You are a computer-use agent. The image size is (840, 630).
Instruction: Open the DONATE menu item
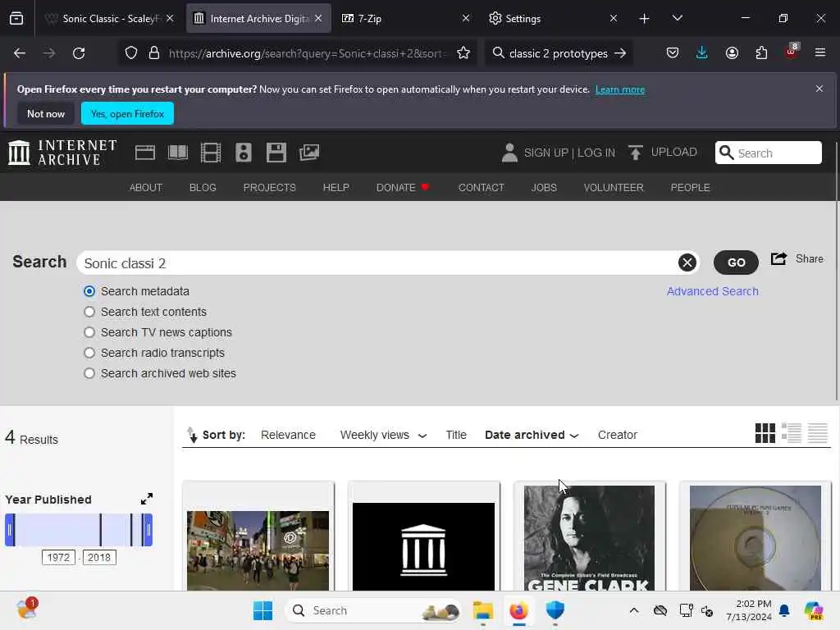(x=403, y=188)
